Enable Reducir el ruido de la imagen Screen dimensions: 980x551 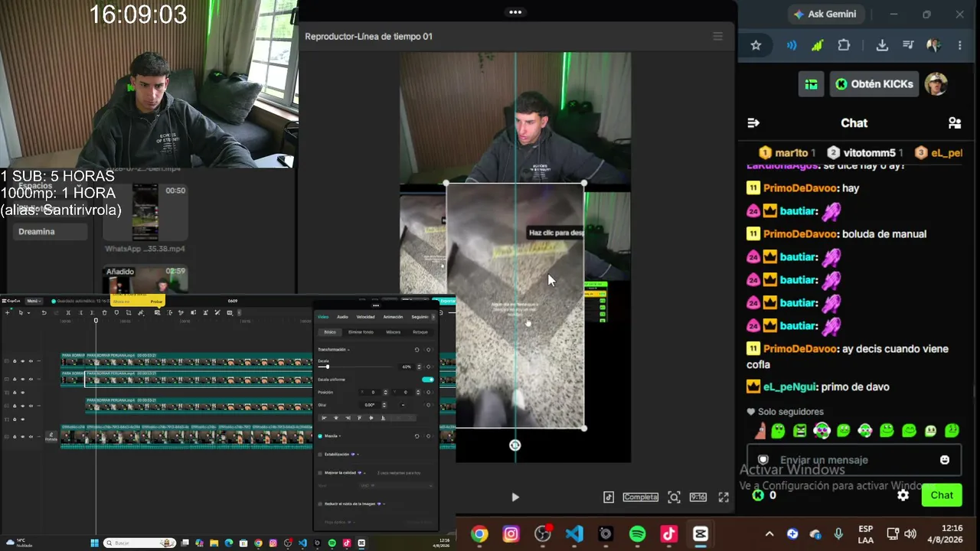pyautogui.click(x=320, y=504)
